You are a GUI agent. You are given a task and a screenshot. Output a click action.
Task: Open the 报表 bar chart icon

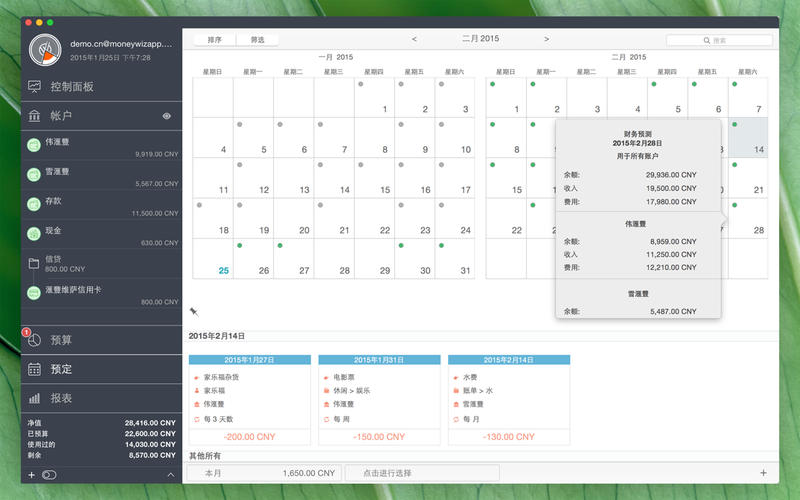pos(35,398)
